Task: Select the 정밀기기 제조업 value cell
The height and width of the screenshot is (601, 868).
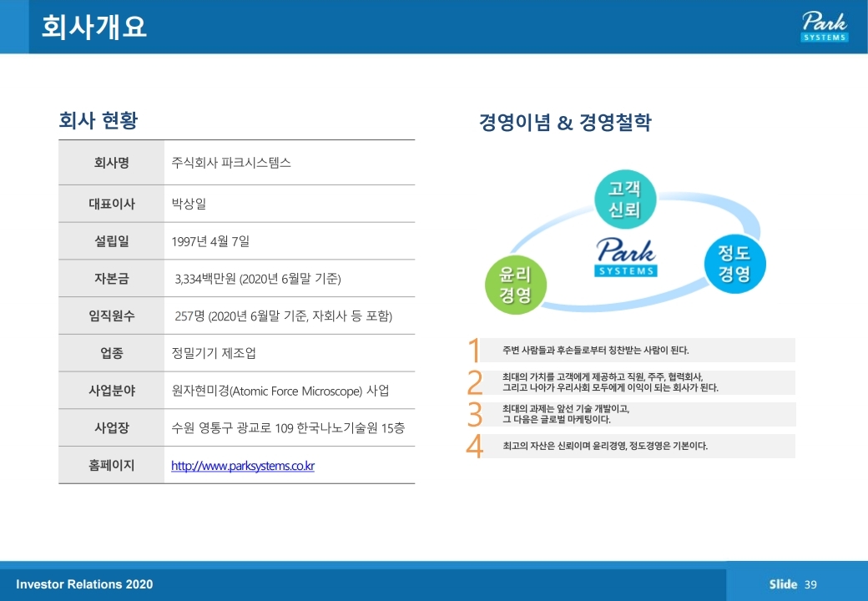Action: click(290, 353)
